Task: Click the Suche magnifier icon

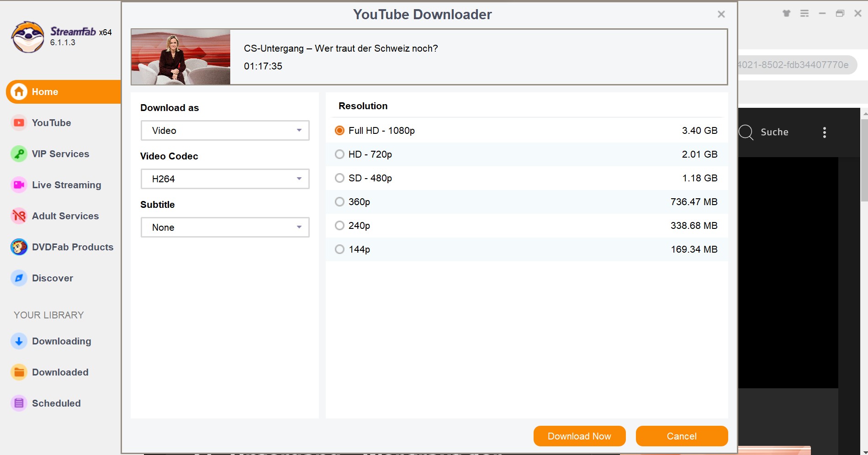Action: coord(746,132)
